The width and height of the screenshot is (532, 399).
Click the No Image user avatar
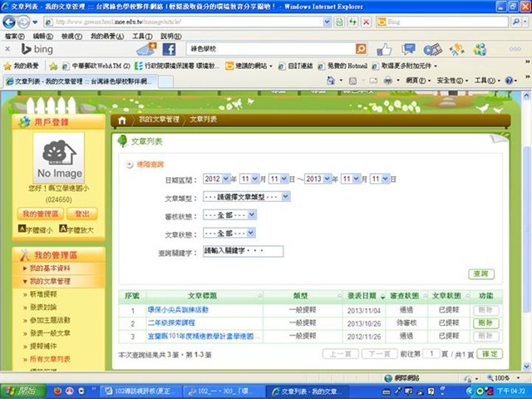[59, 158]
